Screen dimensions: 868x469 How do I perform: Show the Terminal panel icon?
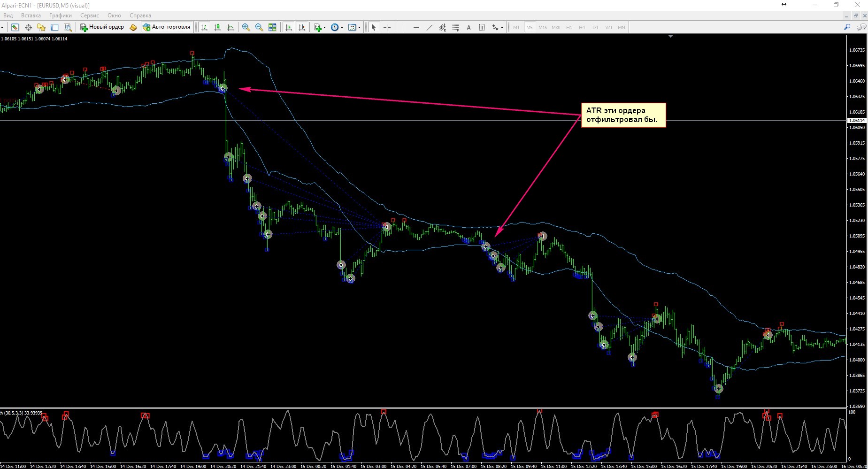pos(54,27)
